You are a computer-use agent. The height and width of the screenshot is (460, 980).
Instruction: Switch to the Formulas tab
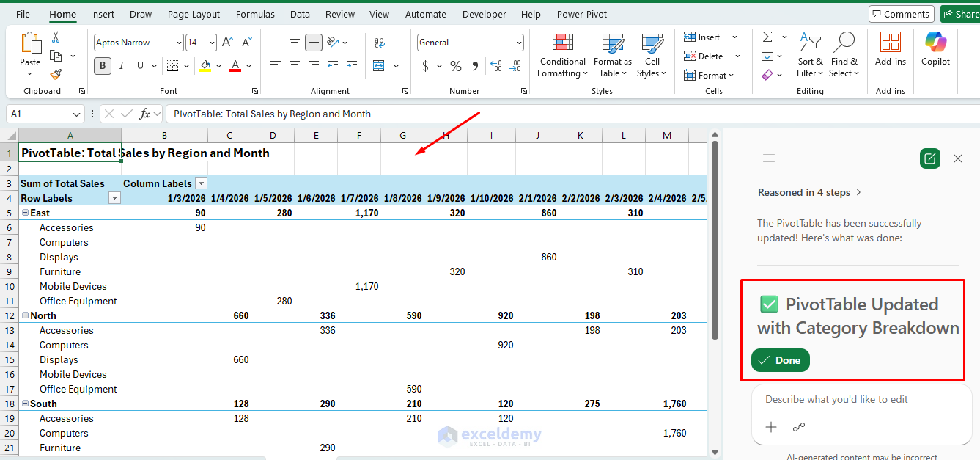pyautogui.click(x=255, y=14)
